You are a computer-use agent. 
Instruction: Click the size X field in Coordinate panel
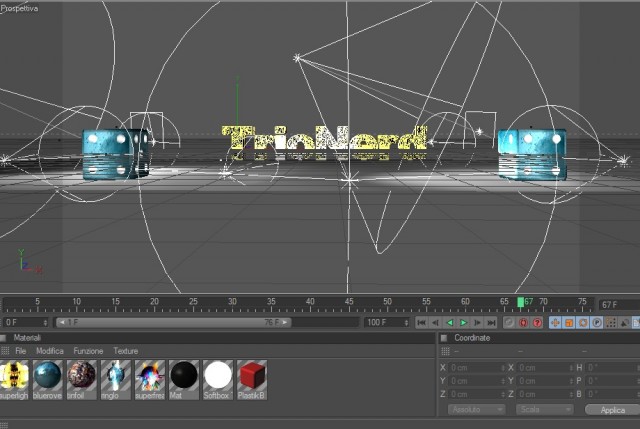(x=545, y=368)
